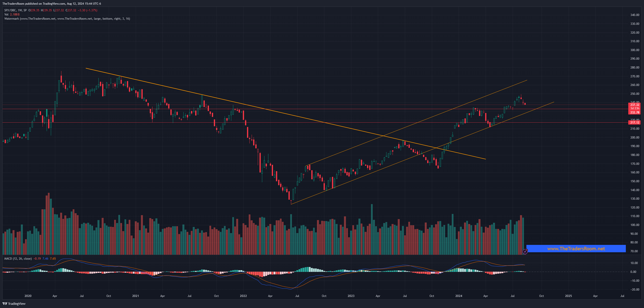The width and height of the screenshot is (644, 308).
Task: Click the 2022 label on time axis
Action: [x=243, y=296]
